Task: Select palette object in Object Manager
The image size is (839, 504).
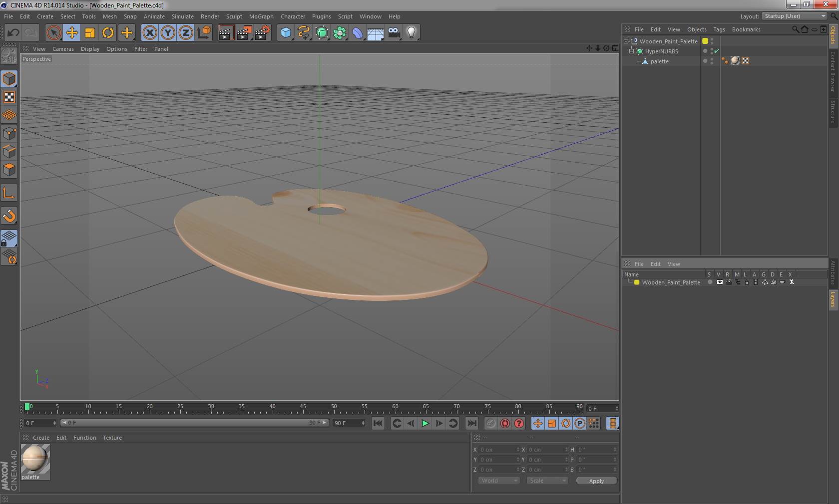Action: click(659, 61)
